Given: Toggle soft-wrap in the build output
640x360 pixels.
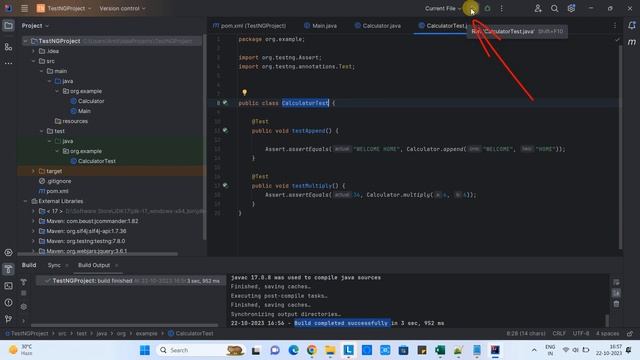Looking at the screenshot, I should point(616,282).
